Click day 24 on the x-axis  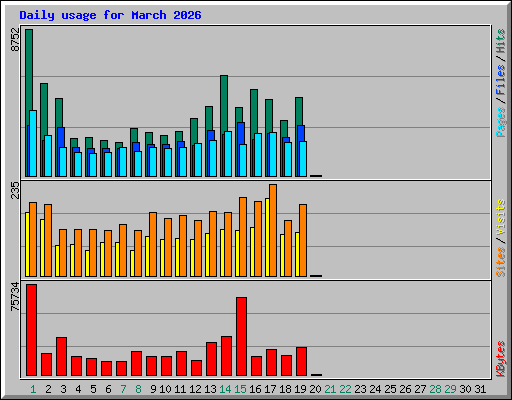[x=375, y=389]
